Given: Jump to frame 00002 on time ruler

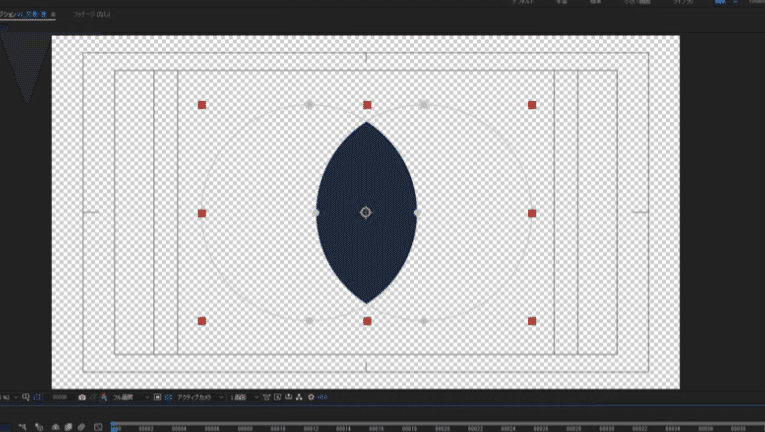Looking at the screenshot, I should pos(146,429).
